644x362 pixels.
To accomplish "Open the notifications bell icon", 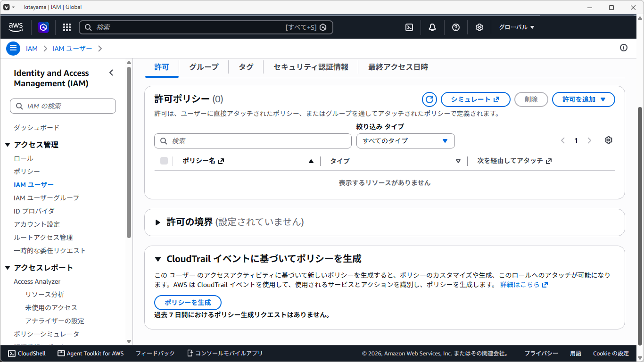I will pos(432,27).
